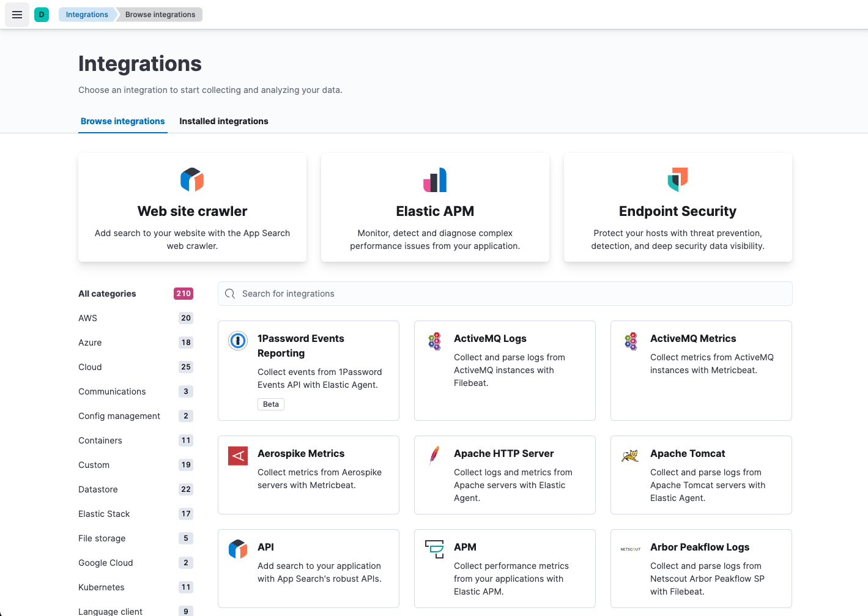Click inside the Search for integrations field

(x=428, y=294)
